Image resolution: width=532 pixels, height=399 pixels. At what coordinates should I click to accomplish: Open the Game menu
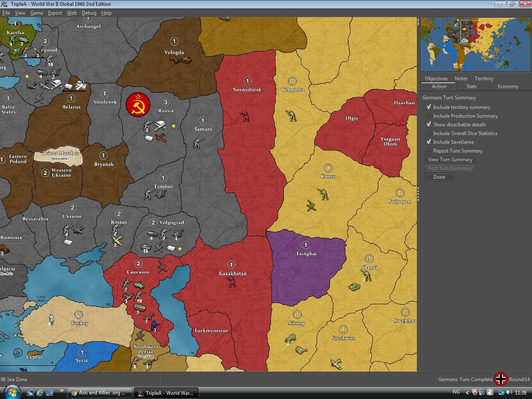[37, 12]
